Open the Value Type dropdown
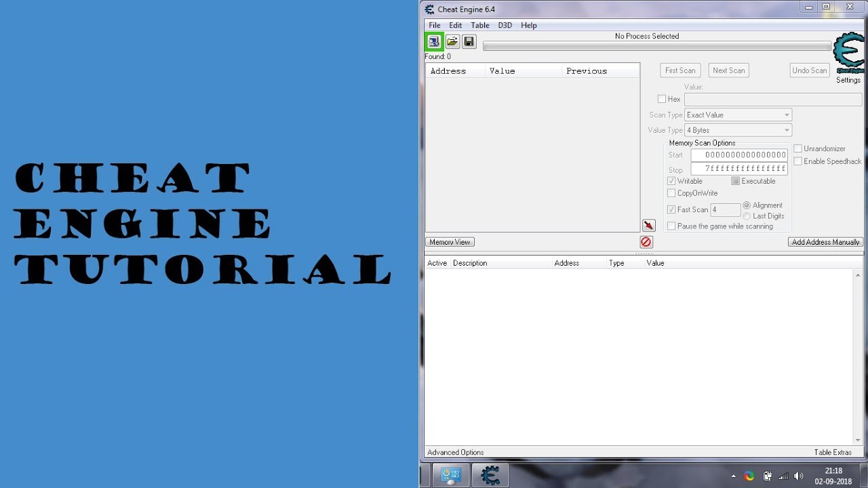 (x=738, y=130)
